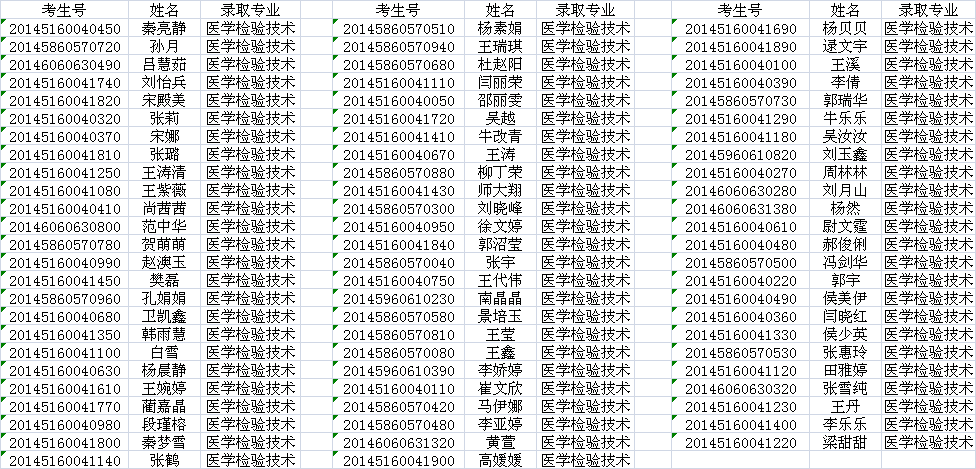976x469 pixels.
Task: Select the cell containing 吕慧茹
Action: (x=165, y=65)
